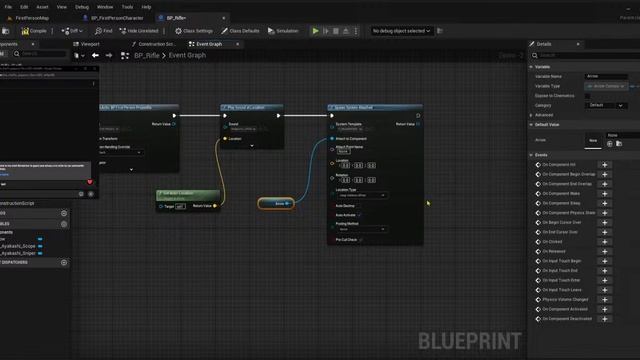Screen dimensions: 640x360
Task: Open Class Settings
Action: click(x=194, y=31)
